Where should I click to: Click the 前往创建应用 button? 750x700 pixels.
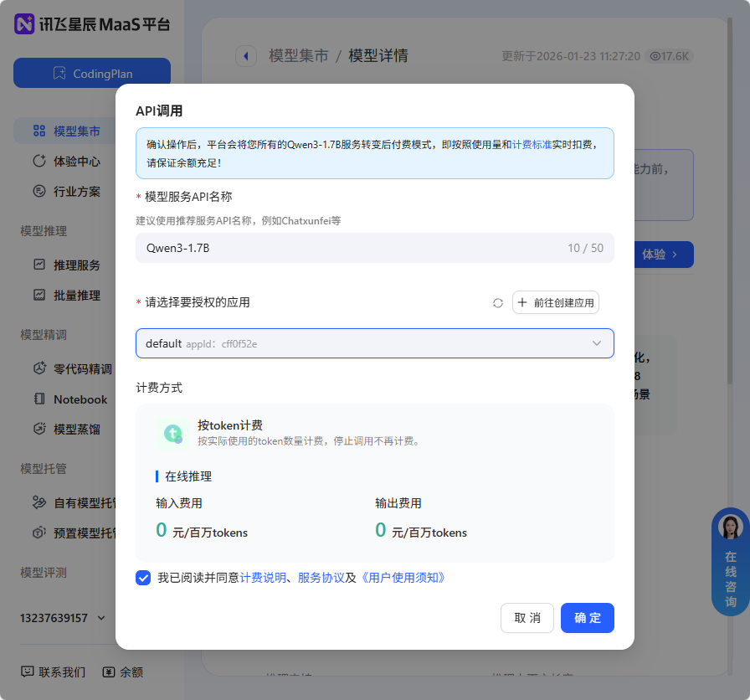pos(555,303)
